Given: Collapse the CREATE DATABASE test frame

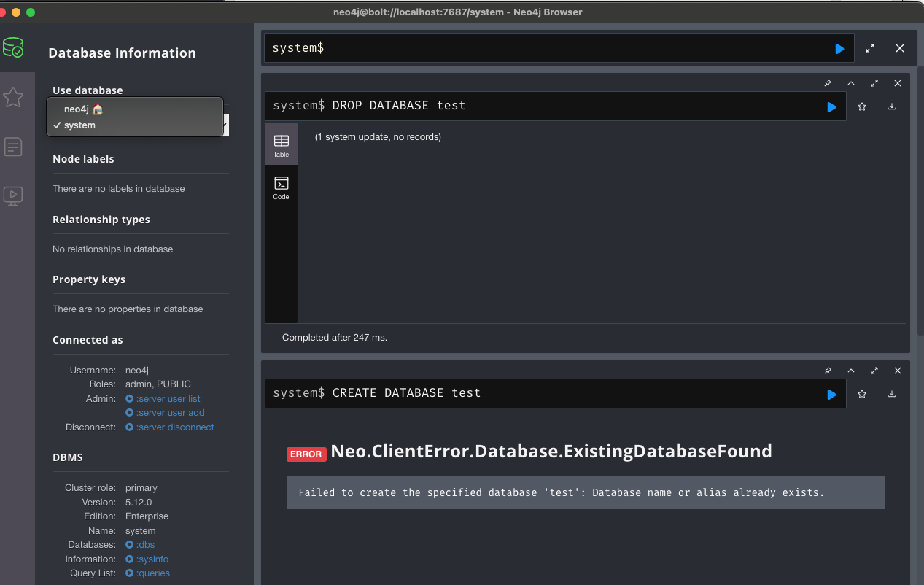Looking at the screenshot, I should point(851,371).
